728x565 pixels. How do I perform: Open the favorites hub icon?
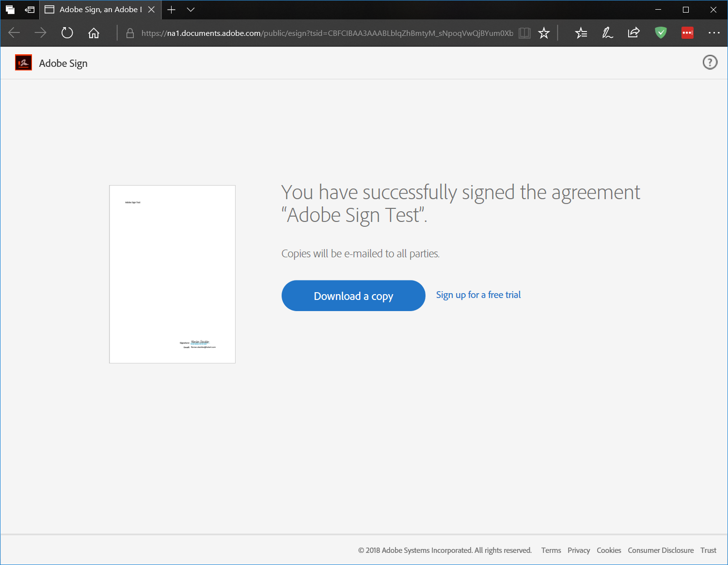(581, 33)
